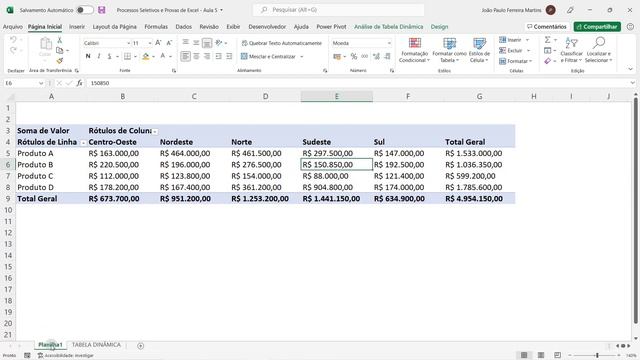The width and height of the screenshot is (640, 360).
Task: Toggle Quebrar Texto Automaticamente
Action: [282, 43]
